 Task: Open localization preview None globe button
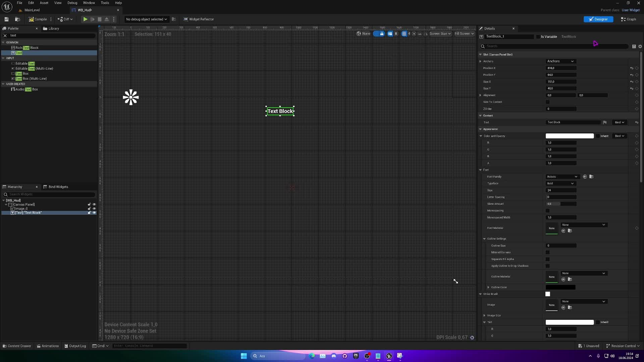364,34
